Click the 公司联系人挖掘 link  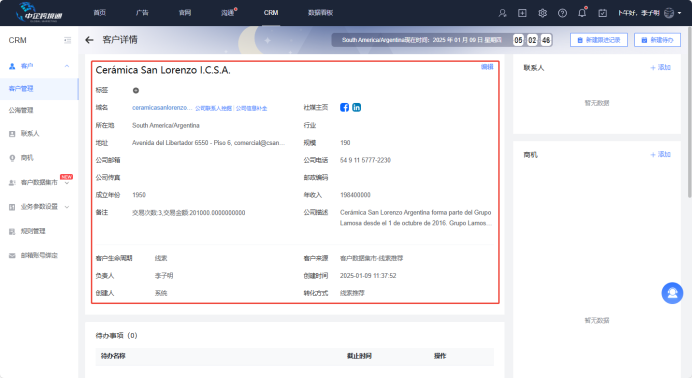click(213, 108)
